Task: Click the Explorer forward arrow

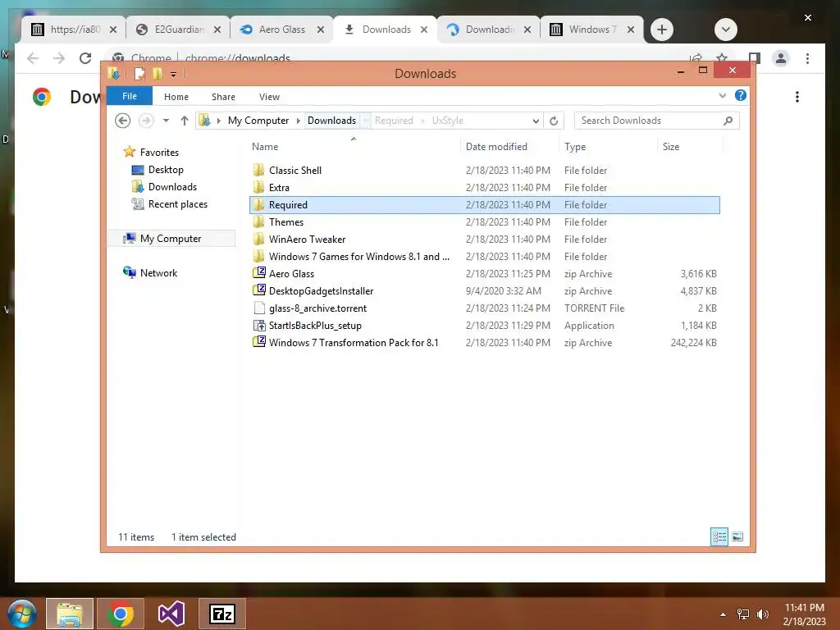Action: pos(146,121)
